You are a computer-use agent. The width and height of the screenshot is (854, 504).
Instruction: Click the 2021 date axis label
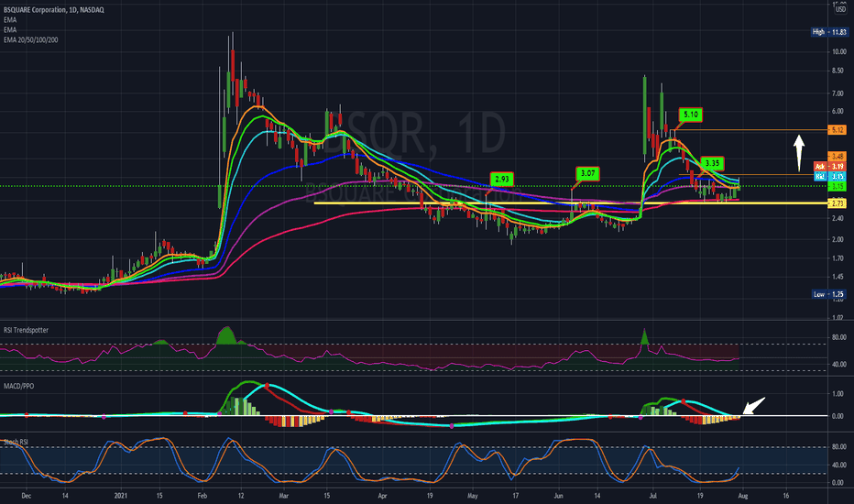coord(121,496)
